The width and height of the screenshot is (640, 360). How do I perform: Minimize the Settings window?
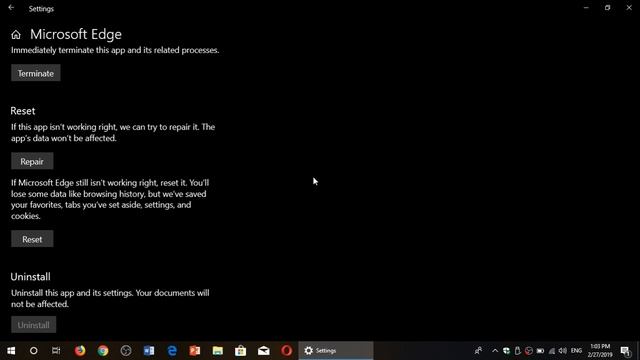pos(586,8)
